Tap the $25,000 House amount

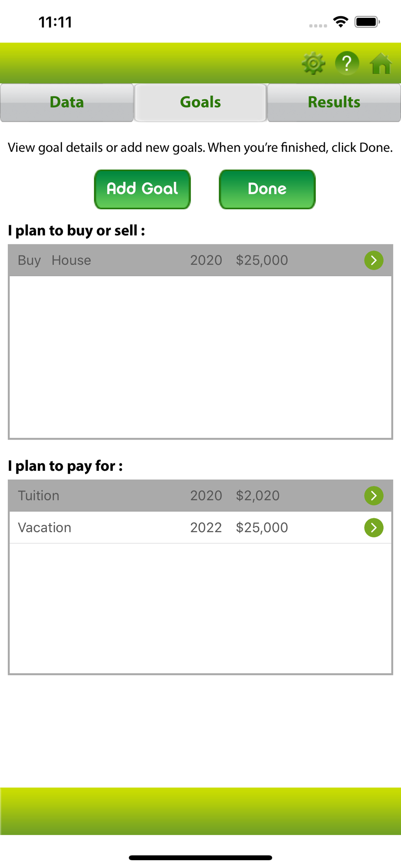tap(262, 260)
